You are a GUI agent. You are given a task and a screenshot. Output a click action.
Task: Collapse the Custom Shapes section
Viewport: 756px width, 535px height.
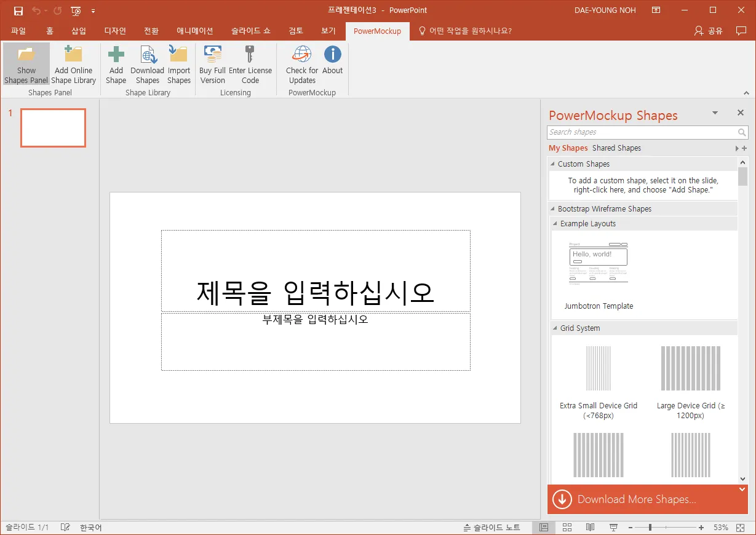[552, 164]
